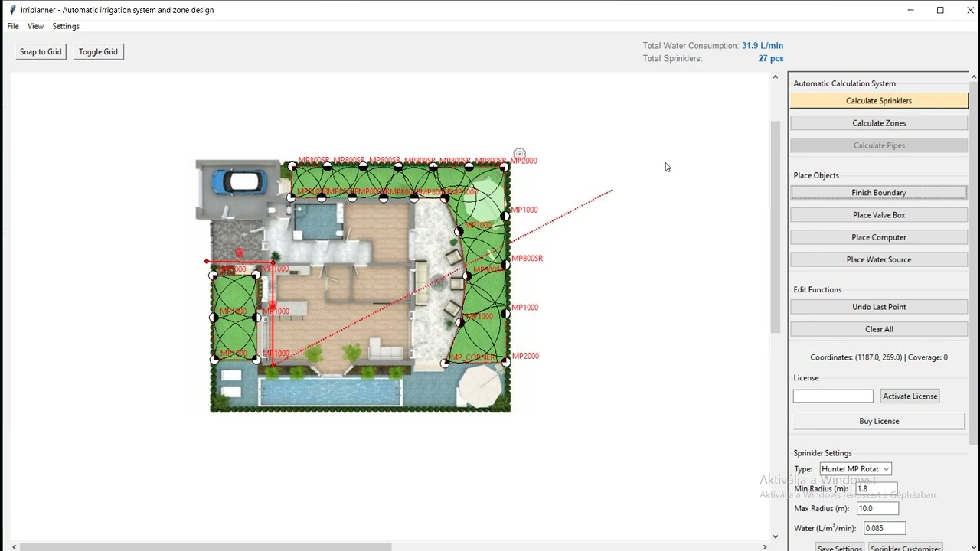Maximize the Irriplanner window

pyautogui.click(x=940, y=10)
